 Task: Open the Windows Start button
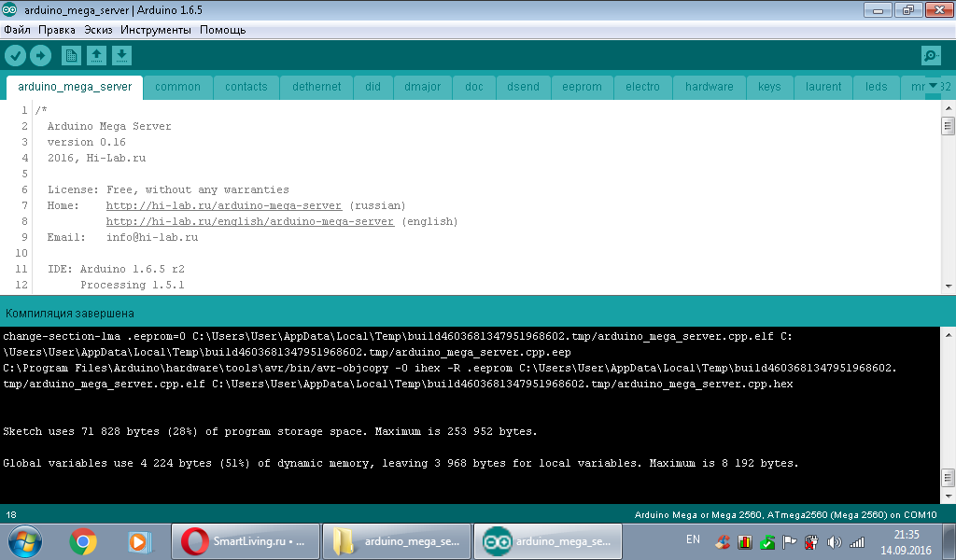24,541
